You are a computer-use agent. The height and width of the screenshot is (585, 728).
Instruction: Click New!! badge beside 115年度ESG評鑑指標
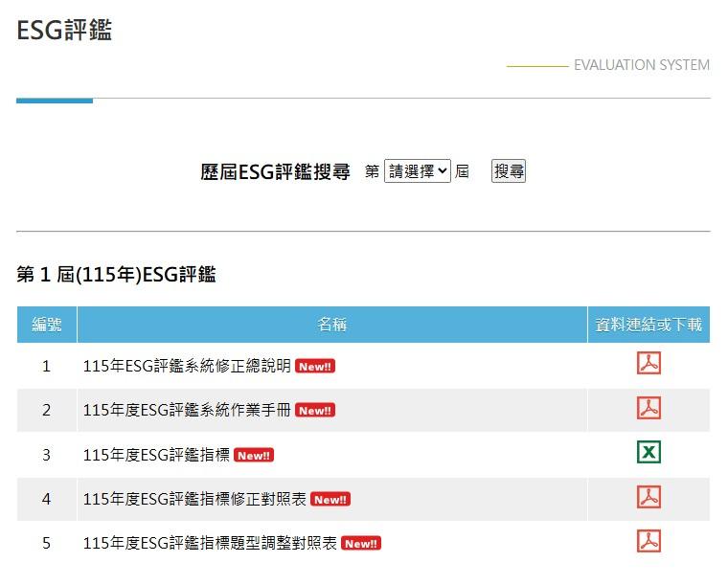pos(254,456)
